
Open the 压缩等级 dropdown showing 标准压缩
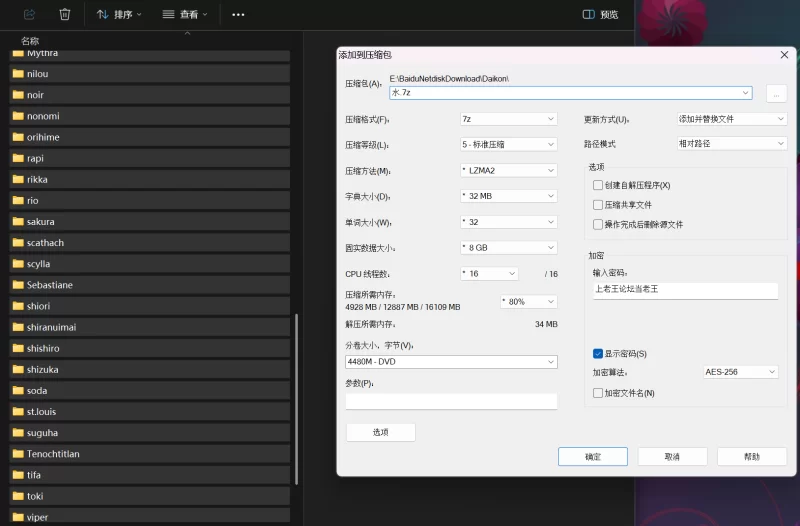[x=508, y=145]
